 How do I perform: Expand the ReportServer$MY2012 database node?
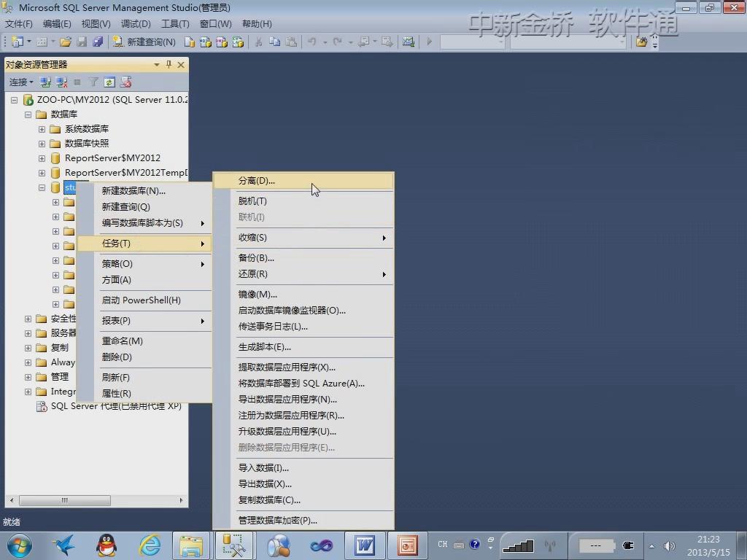pyautogui.click(x=42, y=158)
